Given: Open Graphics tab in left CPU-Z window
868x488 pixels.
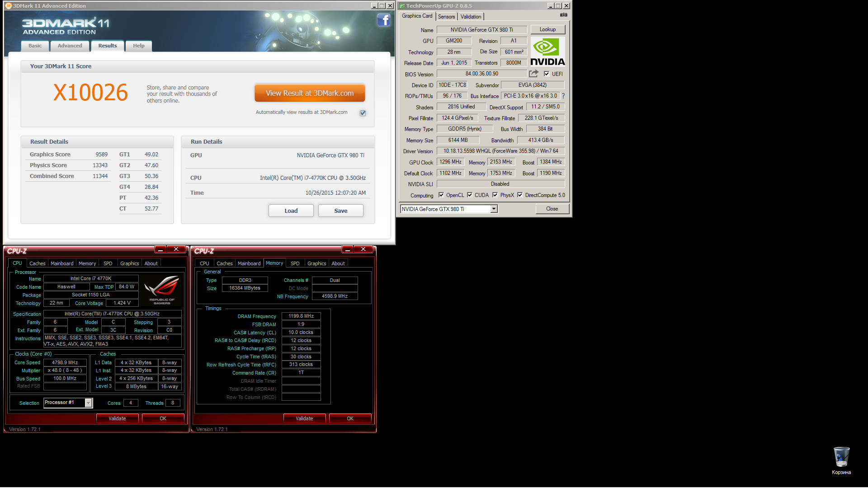Looking at the screenshot, I should coord(129,263).
